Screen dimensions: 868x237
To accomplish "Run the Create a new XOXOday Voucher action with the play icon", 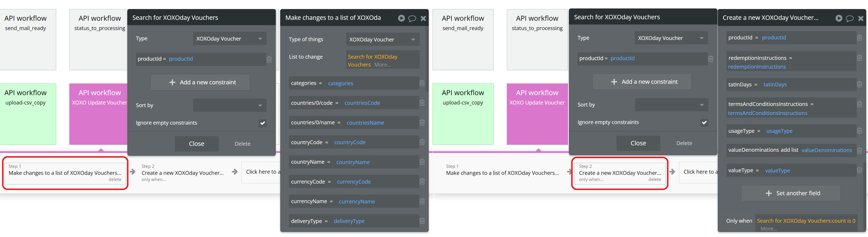I will pos(839,18).
